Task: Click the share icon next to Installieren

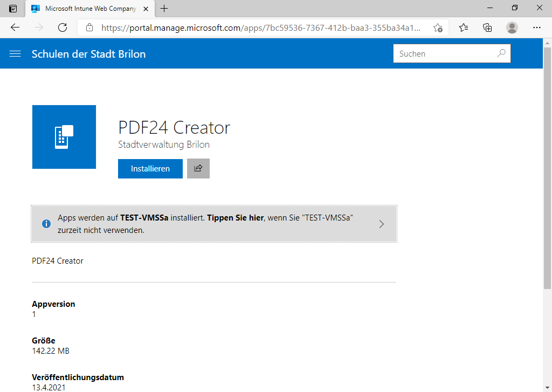Action: coord(198,168)
